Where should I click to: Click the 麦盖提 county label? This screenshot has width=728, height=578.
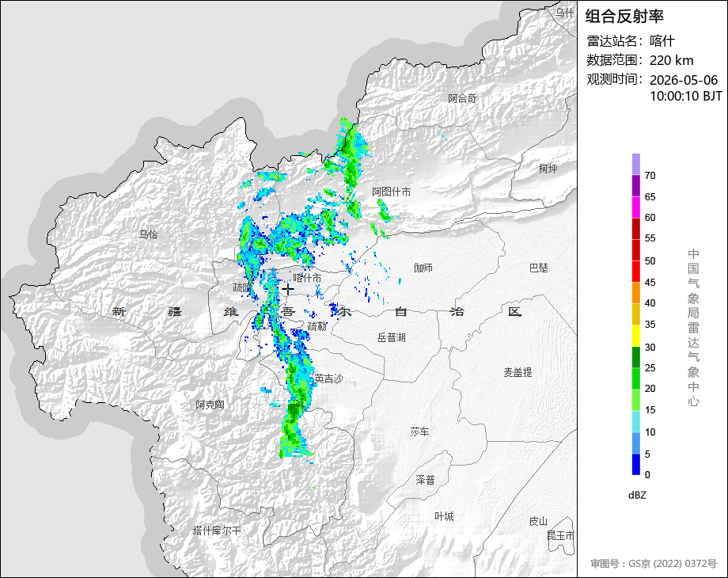coord(518,372)
